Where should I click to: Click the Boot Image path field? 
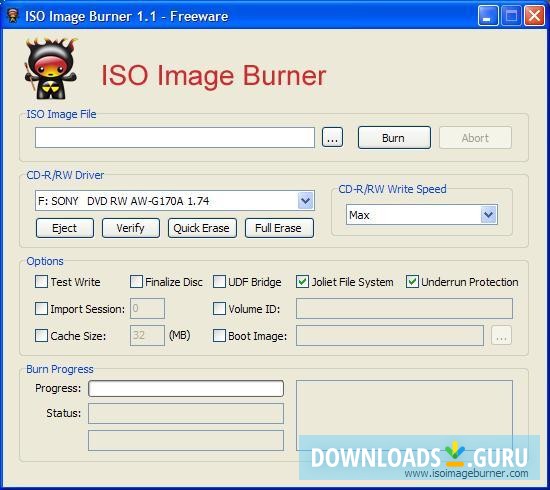click(x=390, y=335)
